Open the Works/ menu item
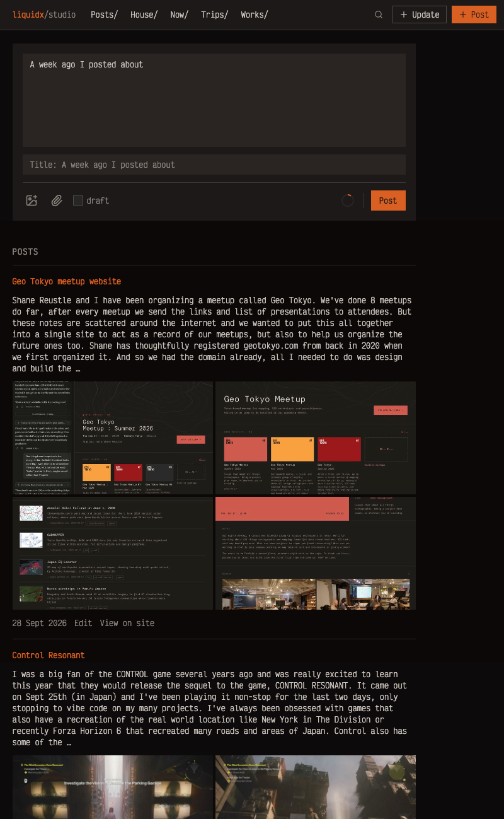Image resolution: width=504 pixels, height=819 pixels. pos(254,15)
